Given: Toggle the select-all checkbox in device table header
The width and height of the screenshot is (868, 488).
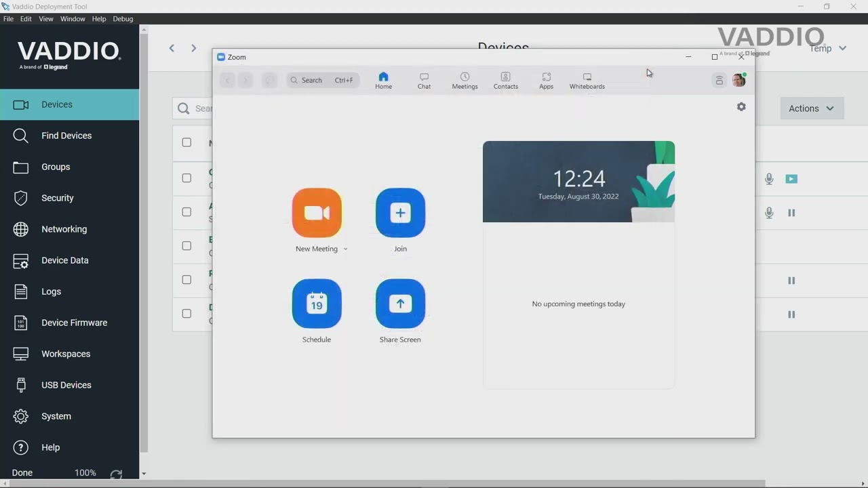Looking at the screenshot, I should [x=186, y=142].
